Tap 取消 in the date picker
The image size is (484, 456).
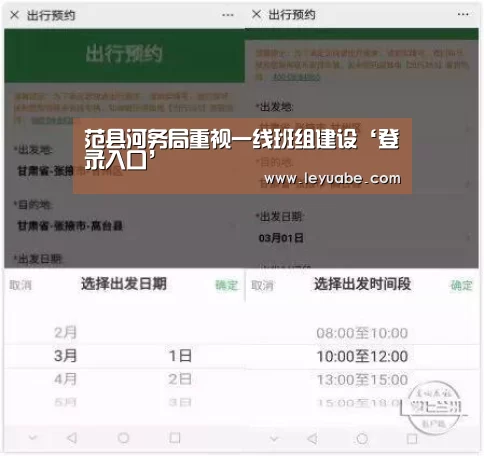click(21, 285)
